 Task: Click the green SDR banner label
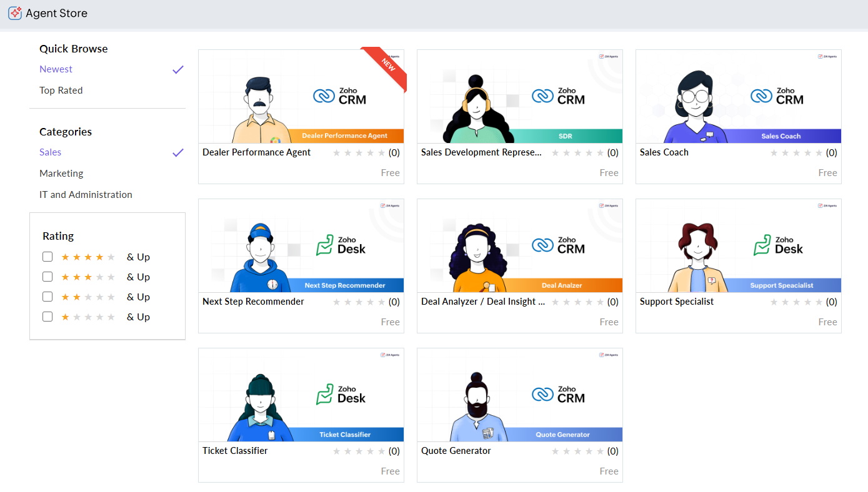click(565, 135)
